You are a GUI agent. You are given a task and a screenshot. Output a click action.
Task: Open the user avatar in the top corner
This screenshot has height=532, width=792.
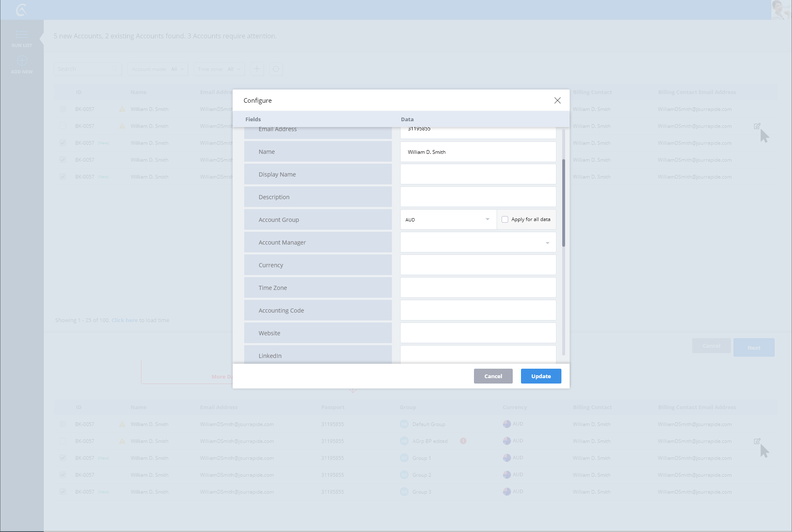point(781,9)
